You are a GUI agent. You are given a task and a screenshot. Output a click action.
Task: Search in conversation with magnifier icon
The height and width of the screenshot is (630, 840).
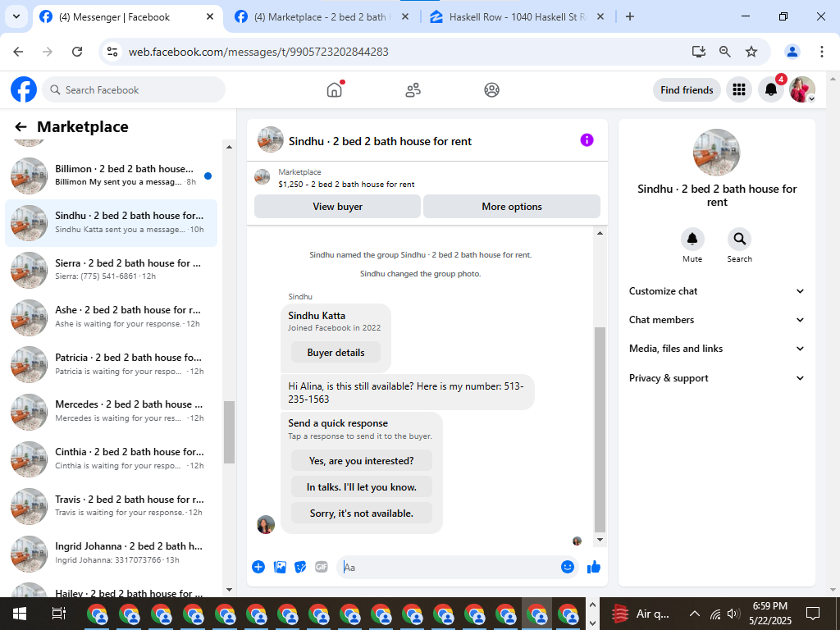tap(739, 239)
